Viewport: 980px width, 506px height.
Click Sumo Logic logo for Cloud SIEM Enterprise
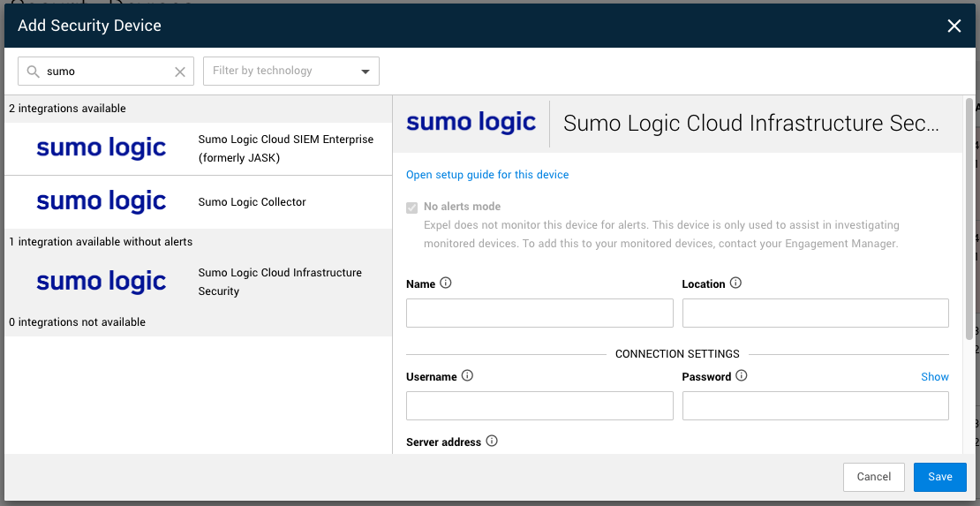coord(102,148)
